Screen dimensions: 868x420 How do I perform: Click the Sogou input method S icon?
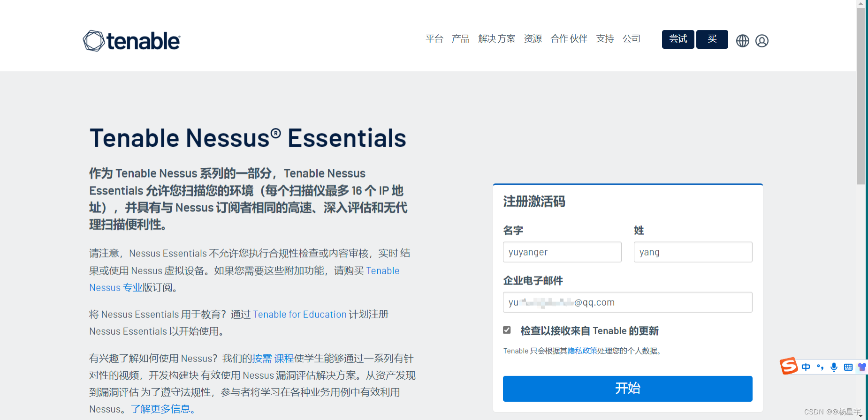(789, 366)
